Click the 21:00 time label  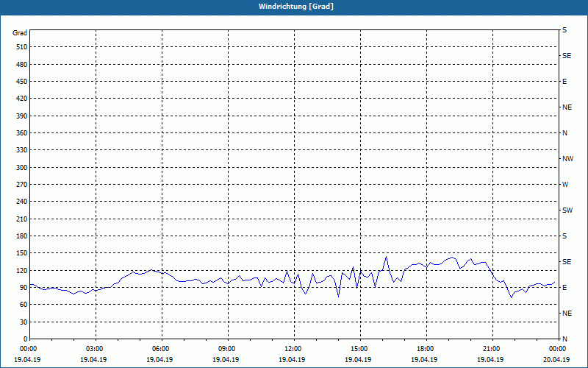tap(492, 349)
